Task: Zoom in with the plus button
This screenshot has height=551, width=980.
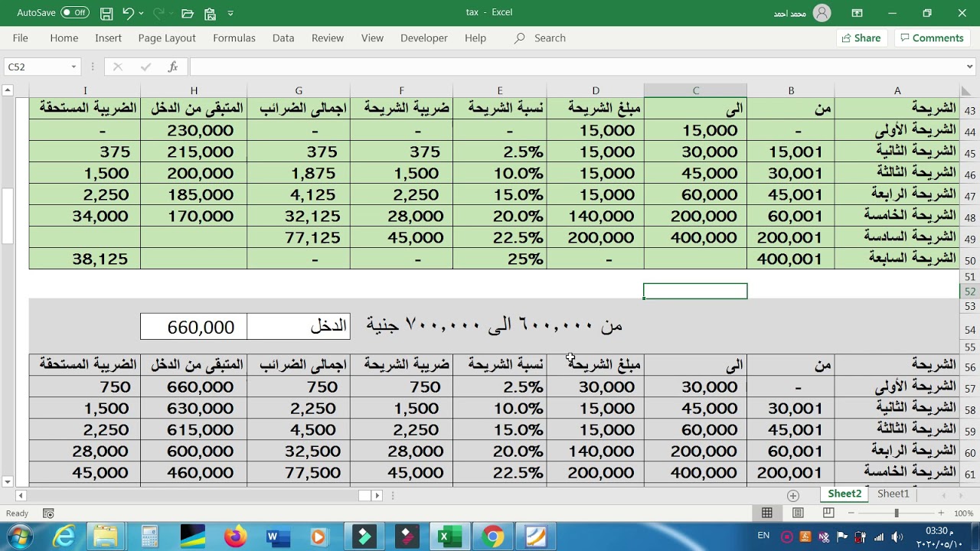Action: pos(941,513)
